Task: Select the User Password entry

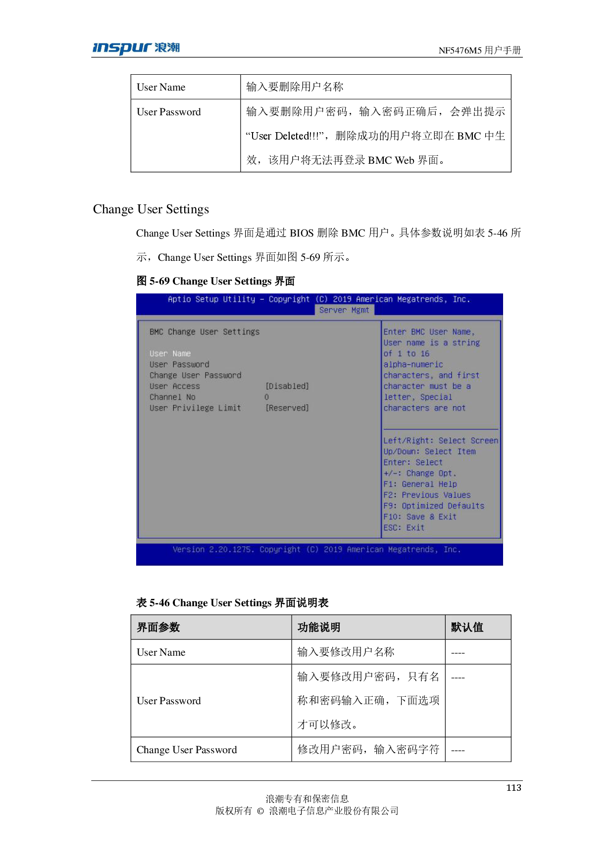Action: click(x=179, y=365)
